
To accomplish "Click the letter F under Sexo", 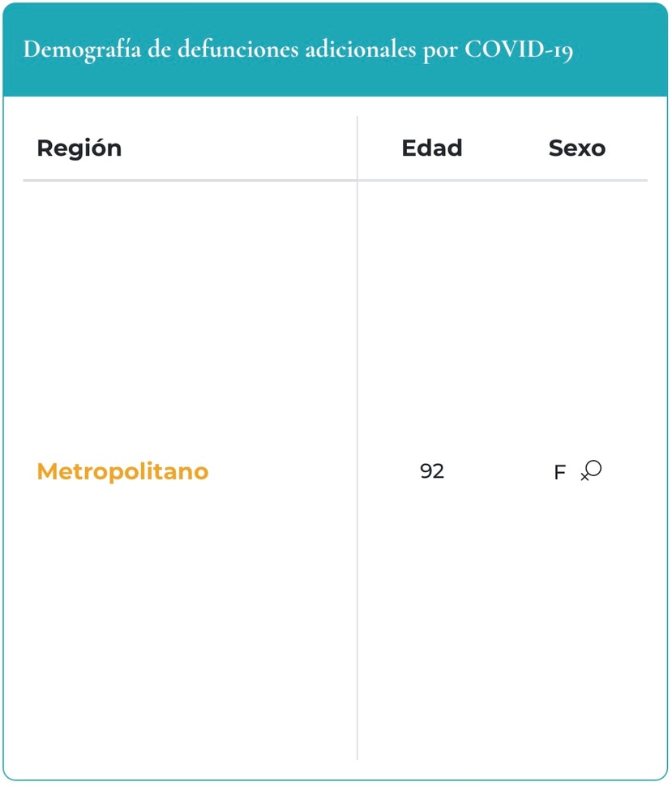I will (560, 472).
